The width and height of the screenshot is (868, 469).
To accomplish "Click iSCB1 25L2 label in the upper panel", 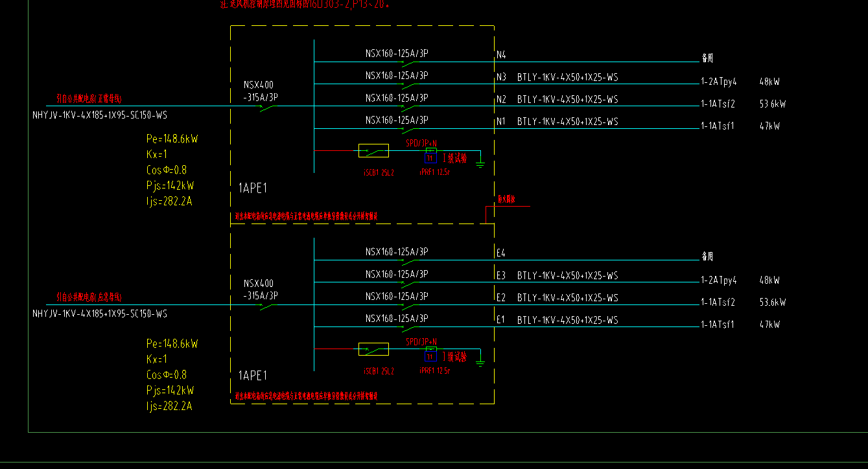I will coord(379,173).
